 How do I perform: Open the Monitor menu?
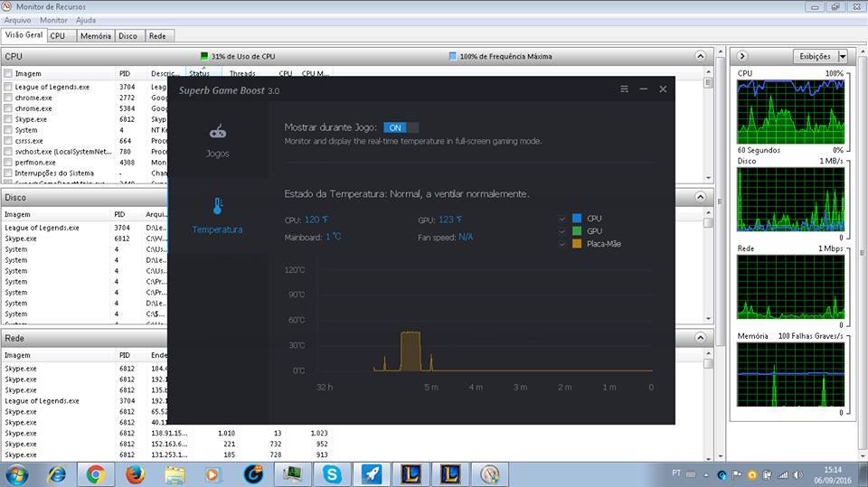tap(53, 20)
